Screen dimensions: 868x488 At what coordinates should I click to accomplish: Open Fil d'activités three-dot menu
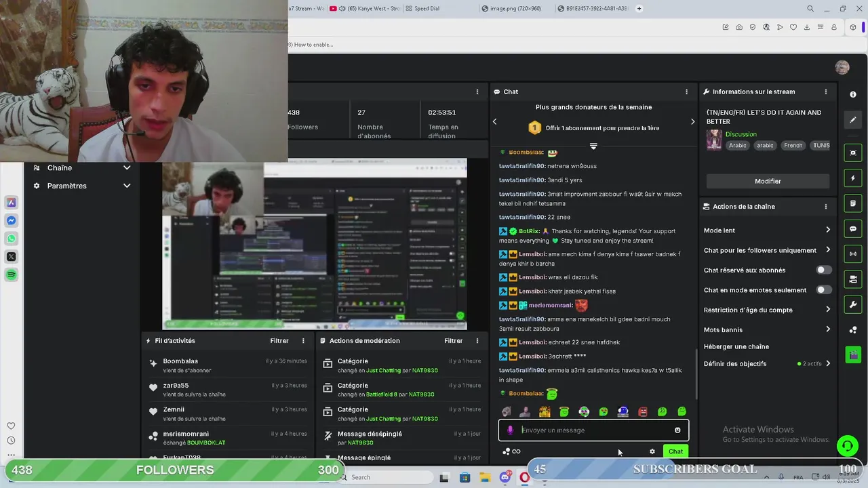303,341
